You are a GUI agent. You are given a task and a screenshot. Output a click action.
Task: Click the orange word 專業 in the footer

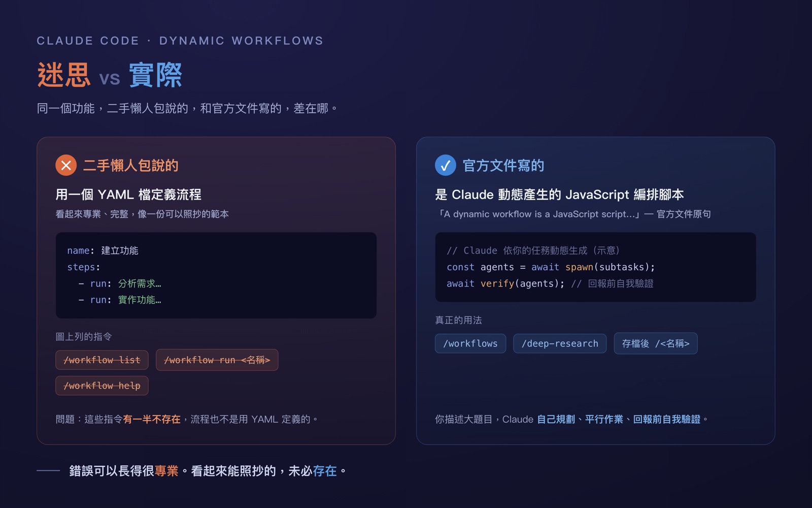pos(166,471)
